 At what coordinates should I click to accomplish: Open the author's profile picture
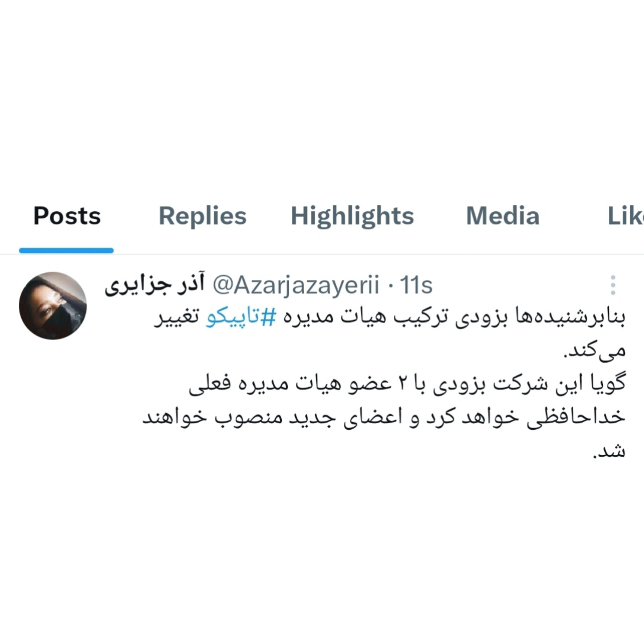point(53,306)
